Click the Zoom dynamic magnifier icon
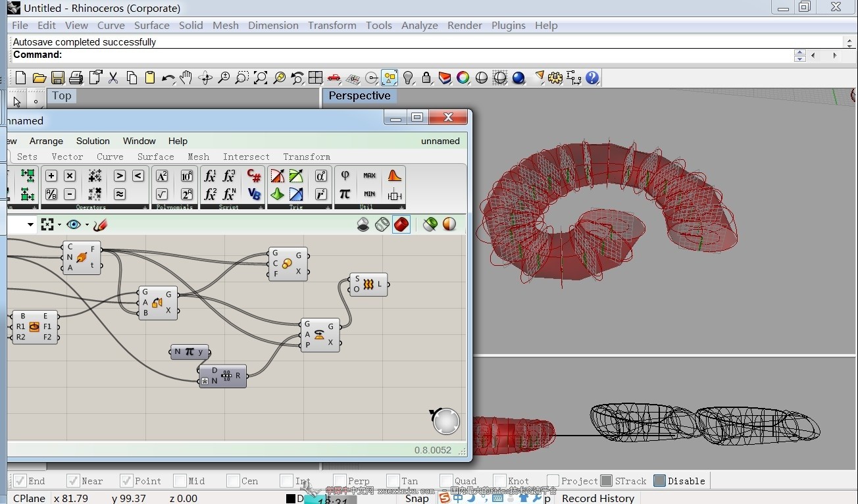 tap(224, 78)
